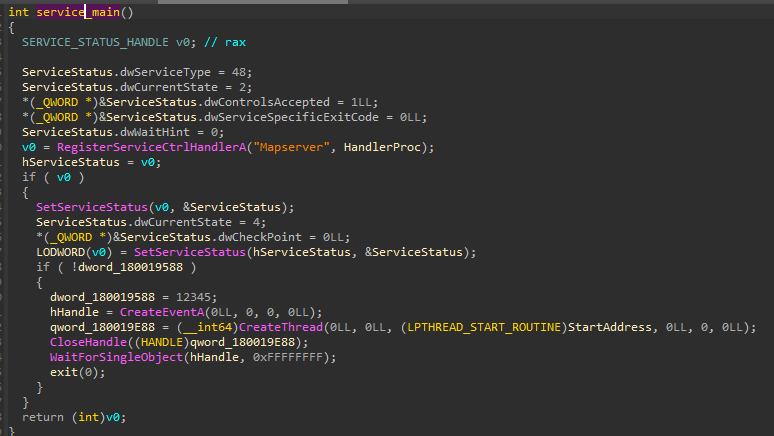
Task: Select the StartAddress thread routine
Action: (610, 327)
